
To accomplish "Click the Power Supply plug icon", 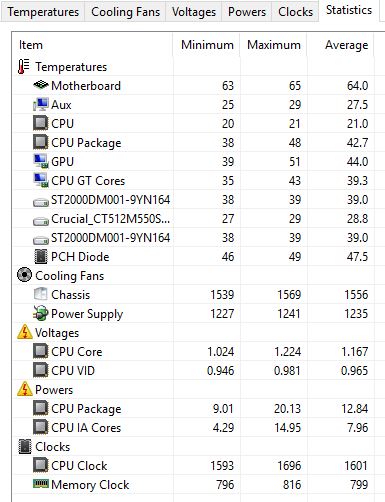I will (x=41, y=314).
